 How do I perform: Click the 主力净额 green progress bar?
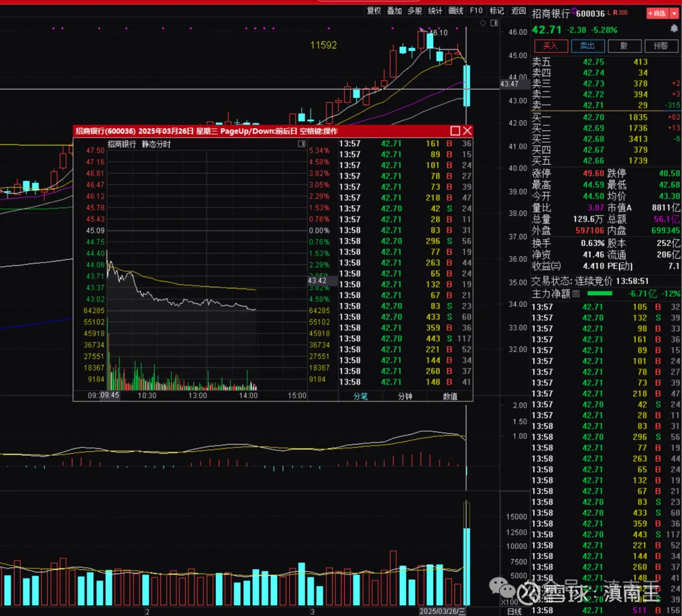click(599, 294)
